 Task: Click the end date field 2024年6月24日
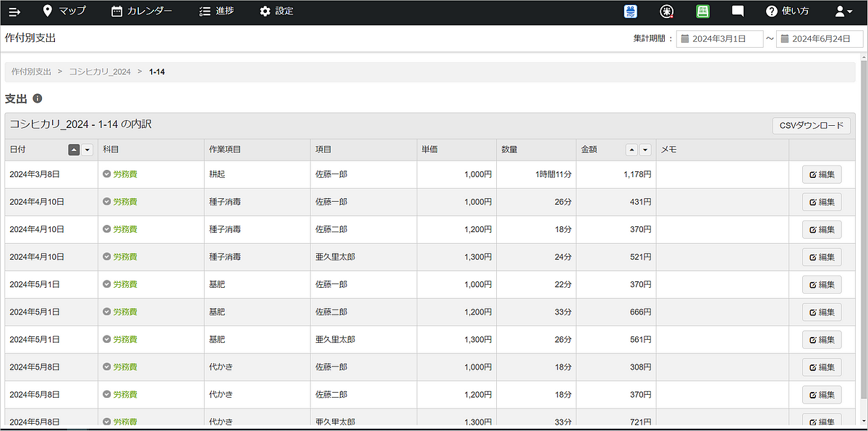[820, 39]
